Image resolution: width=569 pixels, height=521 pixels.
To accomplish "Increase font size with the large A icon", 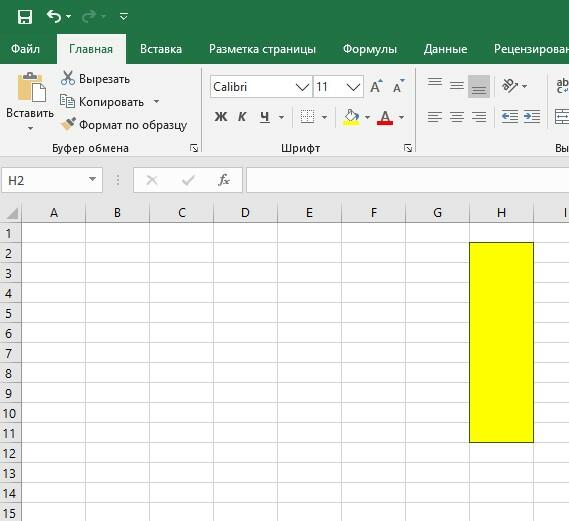I will (376, 86).
